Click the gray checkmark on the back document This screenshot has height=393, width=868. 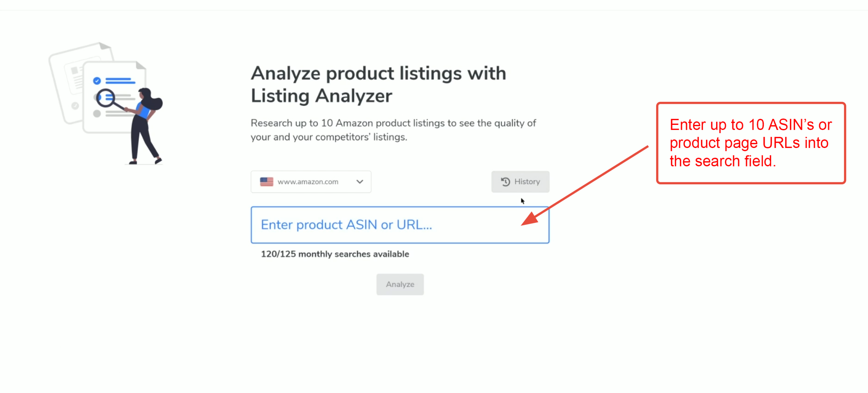(75, 106)
